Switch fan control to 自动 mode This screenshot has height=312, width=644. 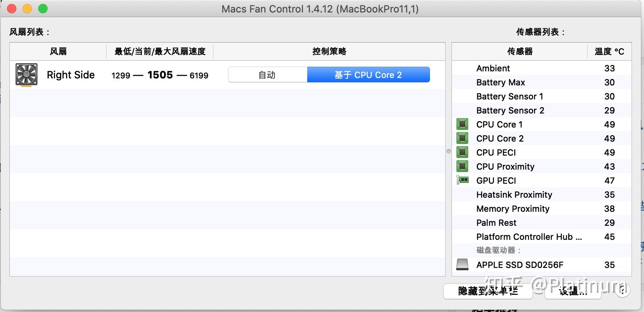(x=267, y=75)
